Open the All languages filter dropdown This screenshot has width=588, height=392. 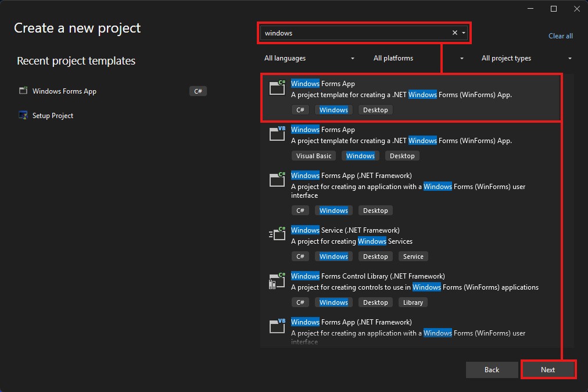pyautogui.click(x=309, y=58)
